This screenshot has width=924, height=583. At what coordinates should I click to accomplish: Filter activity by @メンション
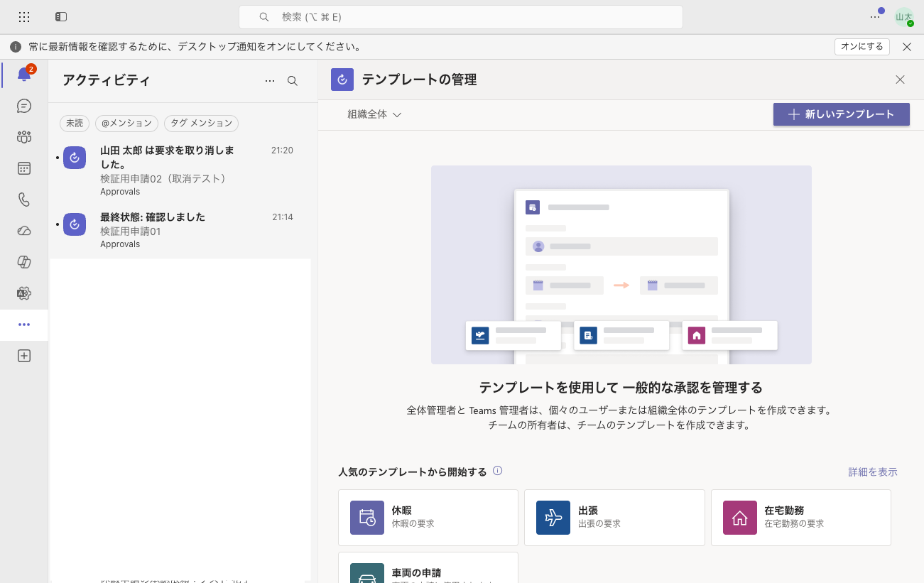click(127, 123)
